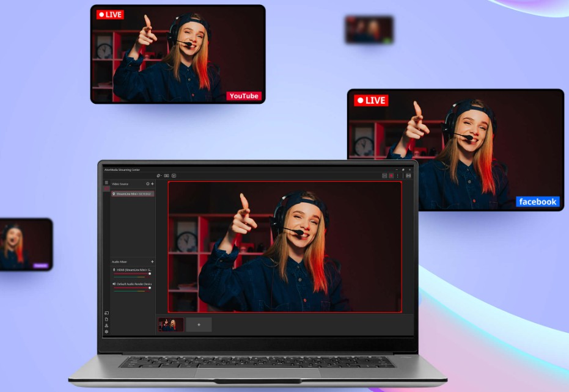The height and width of the screenshot is (392, 569).
Task: Select the first scene thumbnail
Action: [171, 325]
